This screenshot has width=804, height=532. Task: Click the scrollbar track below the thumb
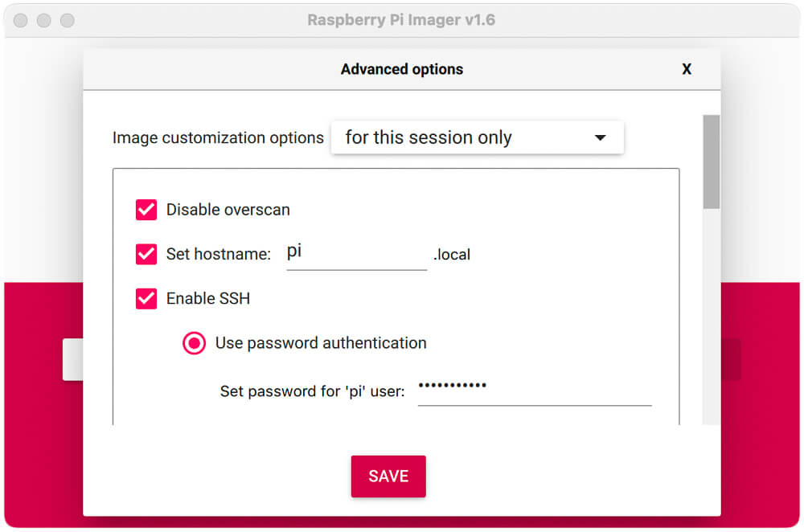tap(711, 317)
